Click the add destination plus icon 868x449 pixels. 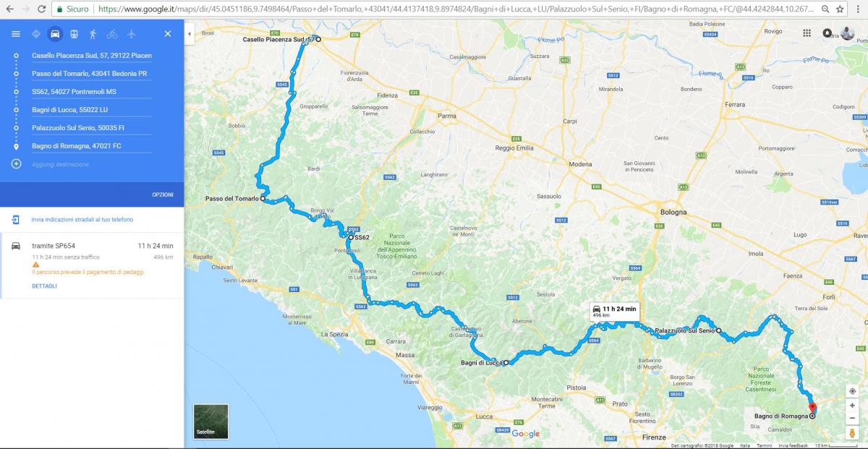point(16,164)
